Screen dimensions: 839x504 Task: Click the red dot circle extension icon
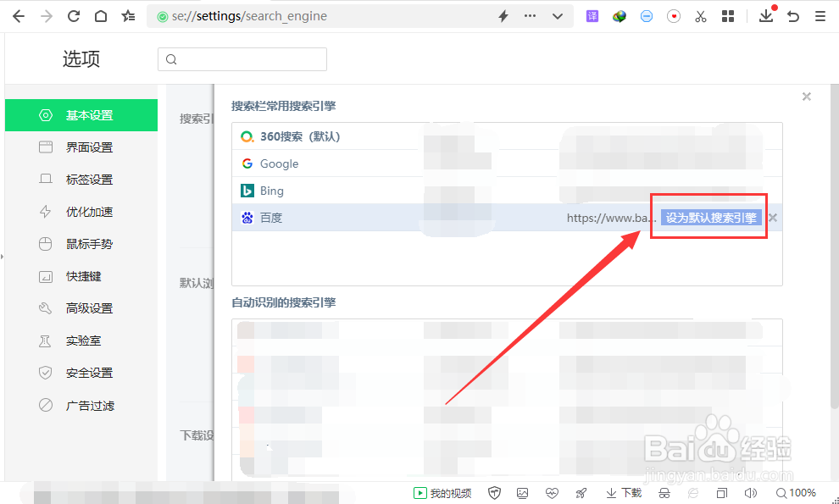point(674,17)
